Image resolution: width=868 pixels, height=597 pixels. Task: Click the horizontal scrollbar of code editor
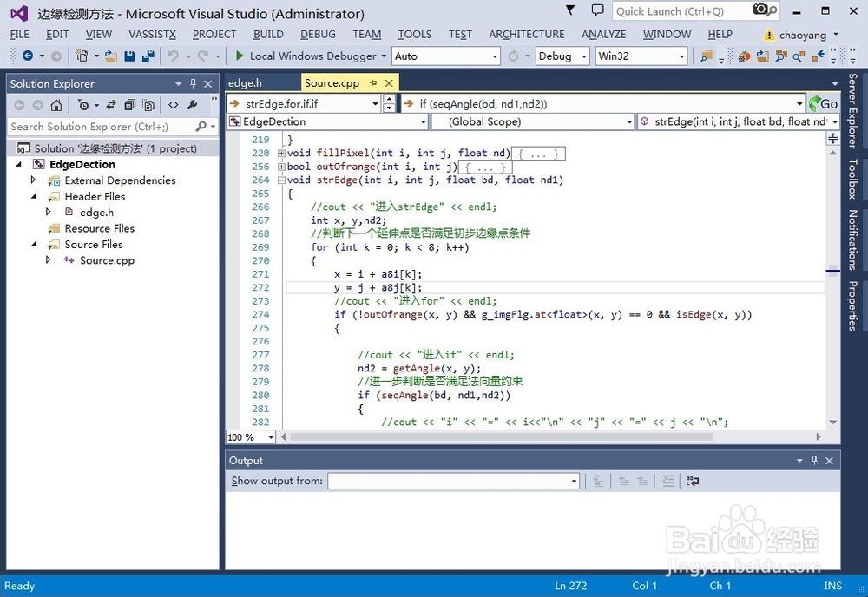(x=501, y=437)
